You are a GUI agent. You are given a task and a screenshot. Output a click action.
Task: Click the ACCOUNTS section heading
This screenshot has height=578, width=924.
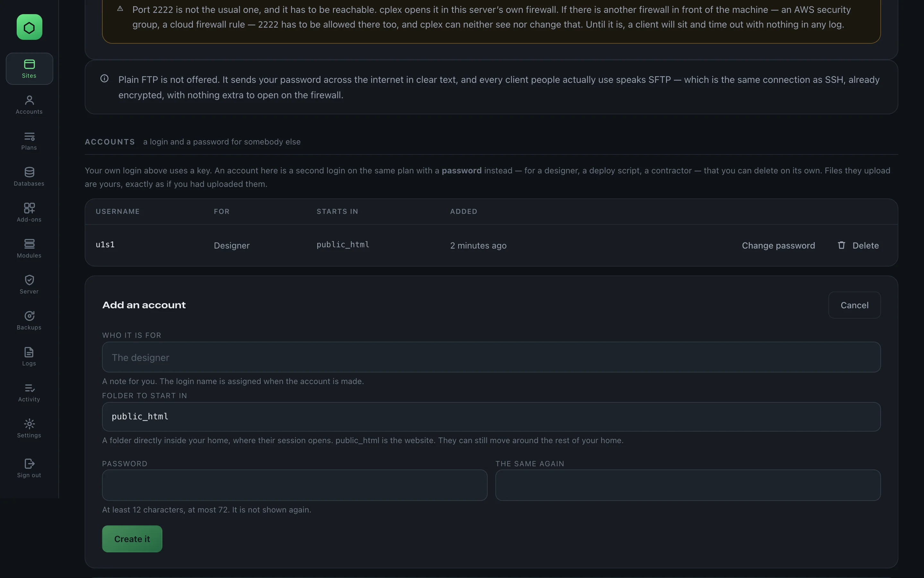tap(110, 142)
